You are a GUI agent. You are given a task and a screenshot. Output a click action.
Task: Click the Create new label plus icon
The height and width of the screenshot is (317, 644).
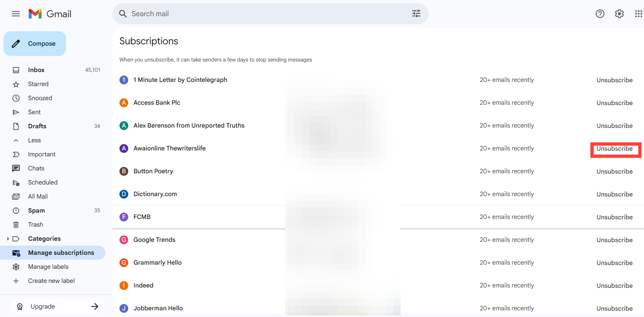point(16,281)
